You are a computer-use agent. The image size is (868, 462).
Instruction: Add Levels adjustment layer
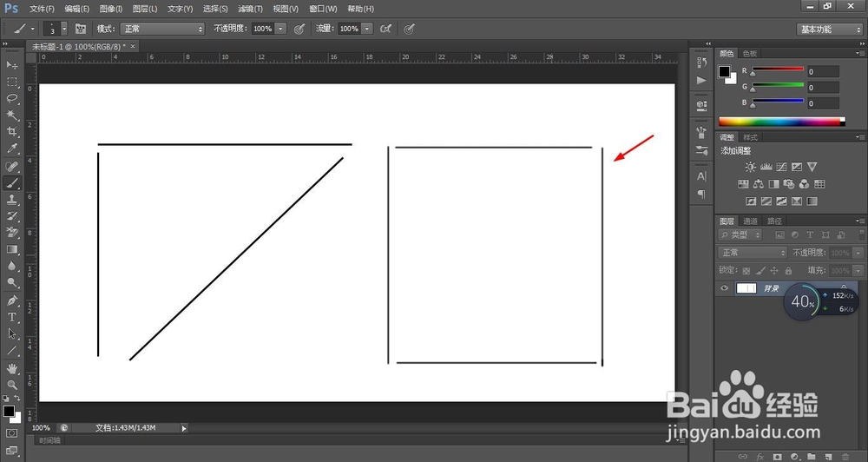(766, 167)
